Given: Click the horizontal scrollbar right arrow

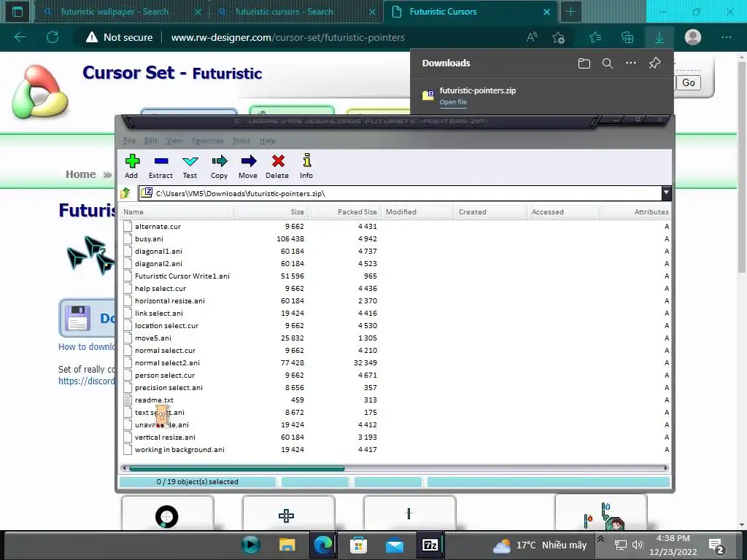Looking at the screenshot, I should click(666, 469).
